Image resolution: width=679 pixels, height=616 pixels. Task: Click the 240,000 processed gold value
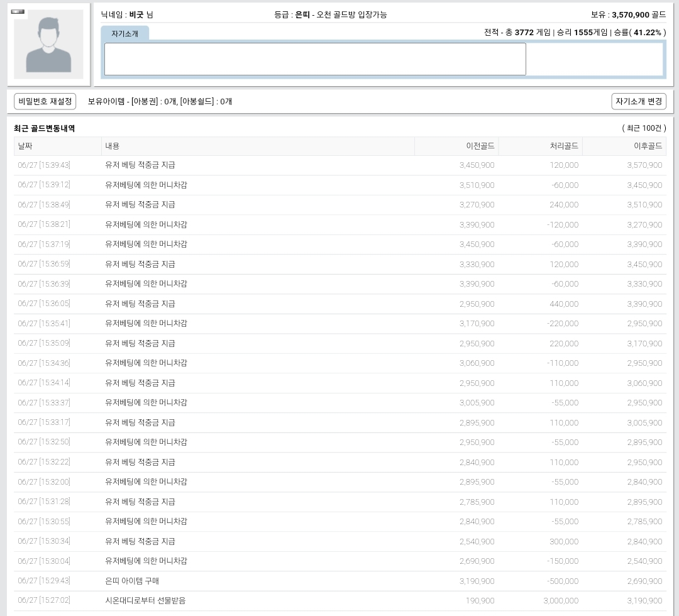pos(564,204)
